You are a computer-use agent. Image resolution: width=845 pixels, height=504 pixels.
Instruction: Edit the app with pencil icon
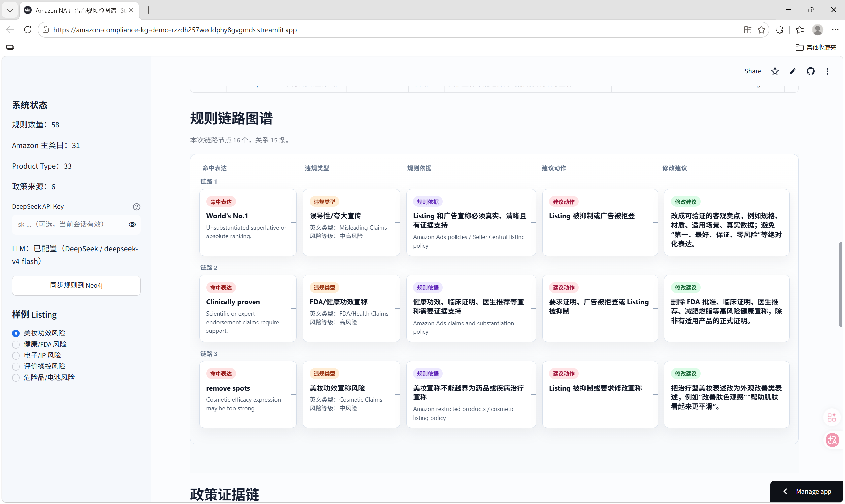[x=793, y=71]
